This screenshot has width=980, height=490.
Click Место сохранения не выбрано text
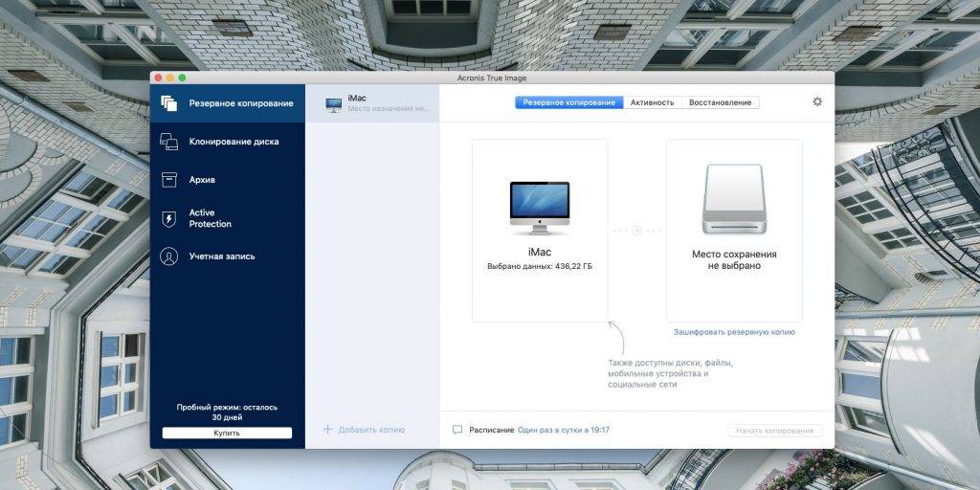734,260
